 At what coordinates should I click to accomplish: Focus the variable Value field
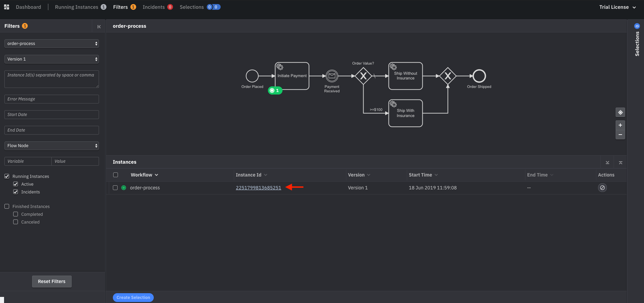click(75, 161)
